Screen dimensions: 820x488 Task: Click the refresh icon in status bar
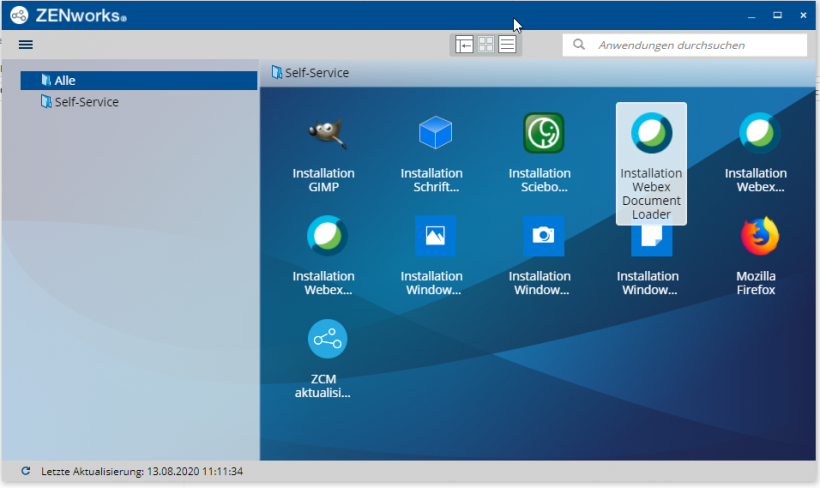click(x=25, y=471)
